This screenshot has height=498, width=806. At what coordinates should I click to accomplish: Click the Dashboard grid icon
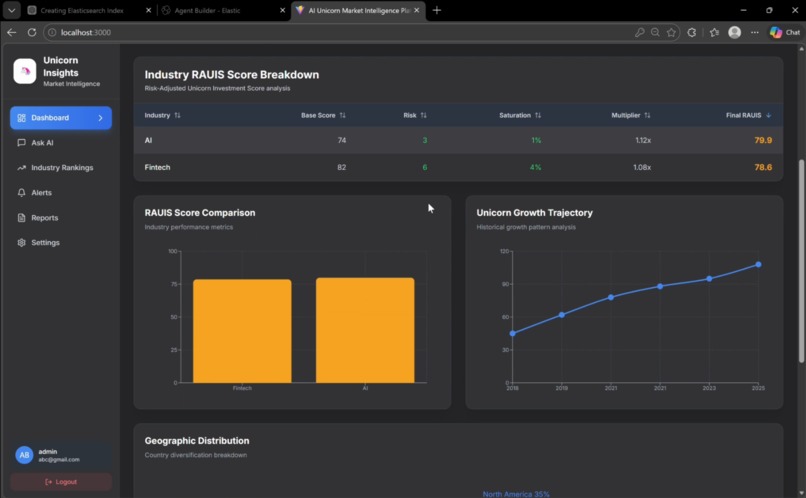coord(21,118)
